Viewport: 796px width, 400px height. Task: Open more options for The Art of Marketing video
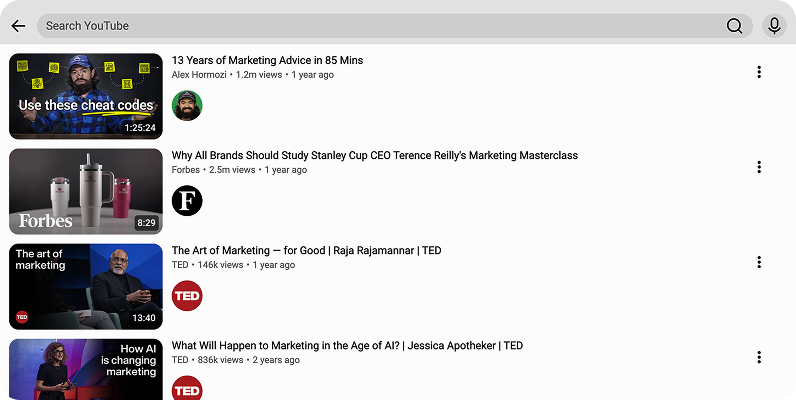(x=759, y=262)
